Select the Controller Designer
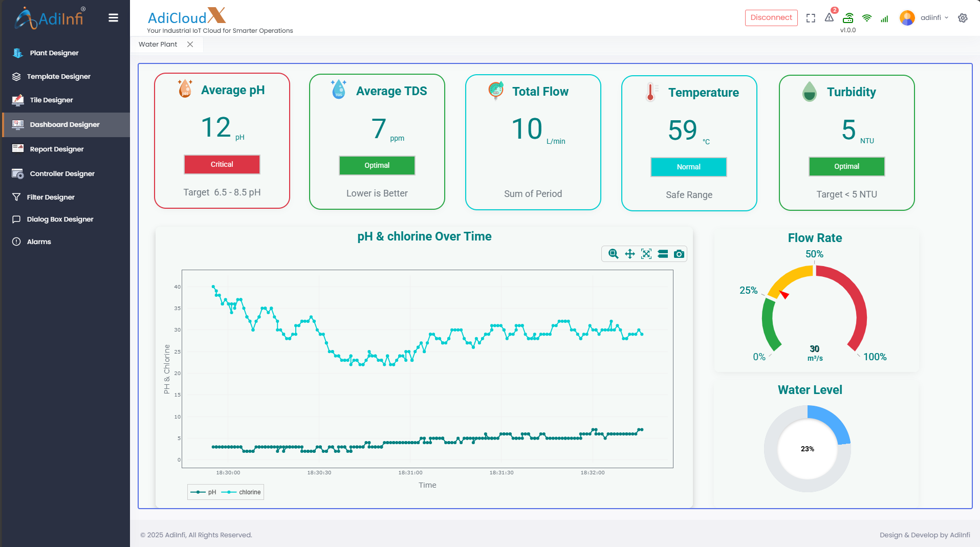980x547 pixels. click(x=61, y=173)
